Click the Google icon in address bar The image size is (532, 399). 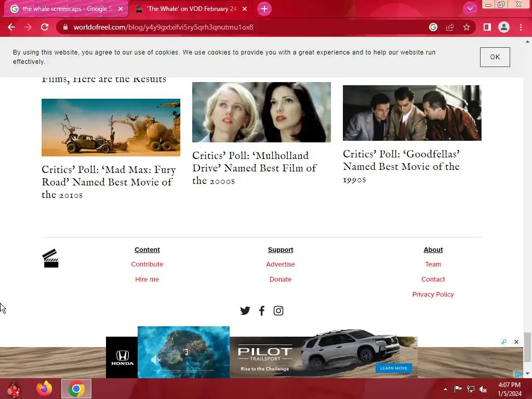[x=433, y=27]
